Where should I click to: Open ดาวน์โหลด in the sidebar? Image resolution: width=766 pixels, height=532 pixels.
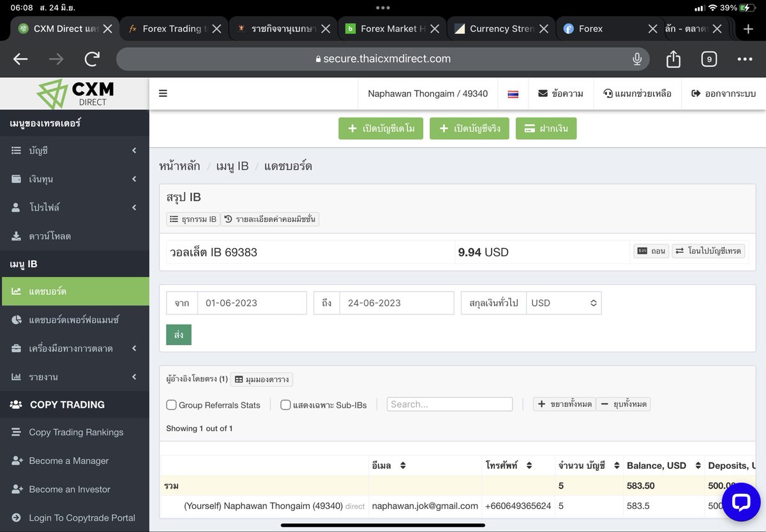click(x=75, y=236)
